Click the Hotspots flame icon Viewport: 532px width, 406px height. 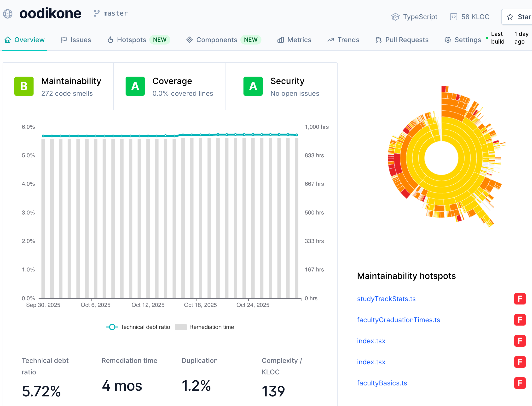point(110,40)
